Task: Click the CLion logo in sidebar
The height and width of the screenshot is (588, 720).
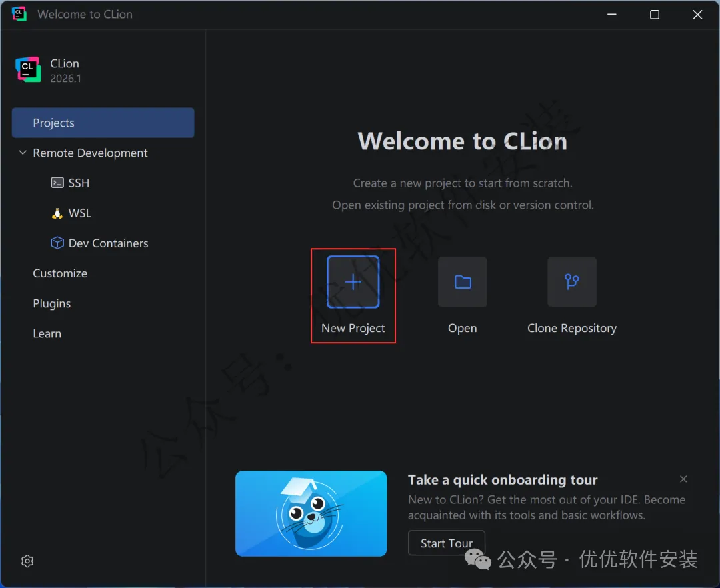Action: (28, 70)
